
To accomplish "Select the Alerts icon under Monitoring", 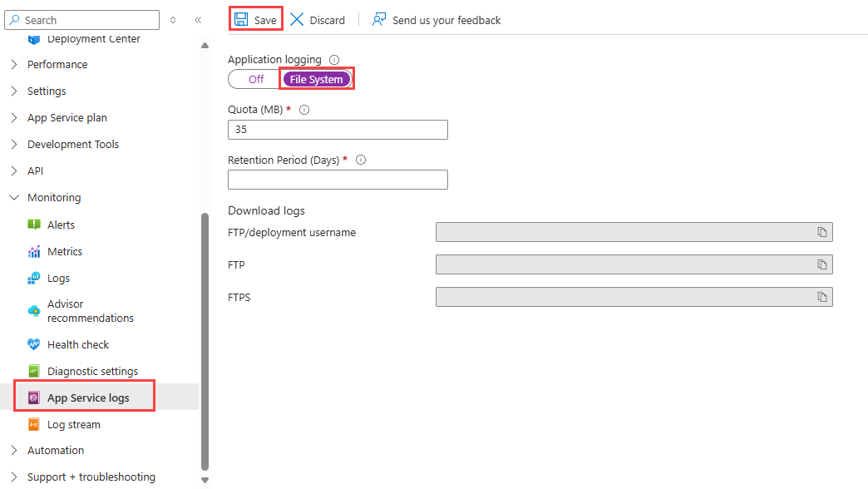I will [x=35, y=224].
